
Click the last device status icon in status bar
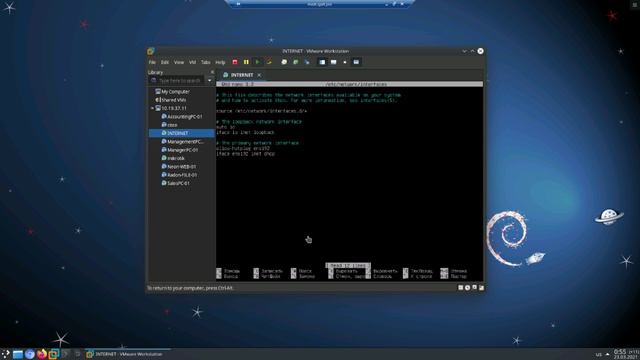pyautogui.click(x=481, y=288)
